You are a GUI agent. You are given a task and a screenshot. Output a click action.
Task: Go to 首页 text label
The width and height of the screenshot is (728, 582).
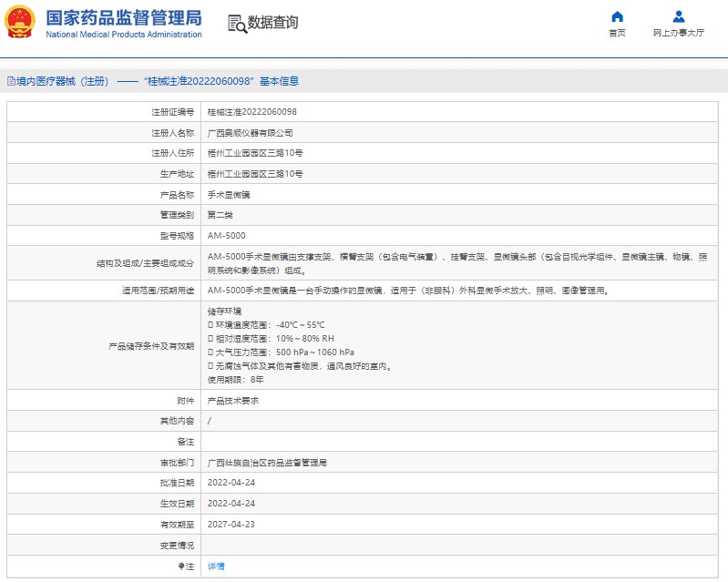pyautogui.click(x=617, y=33)
